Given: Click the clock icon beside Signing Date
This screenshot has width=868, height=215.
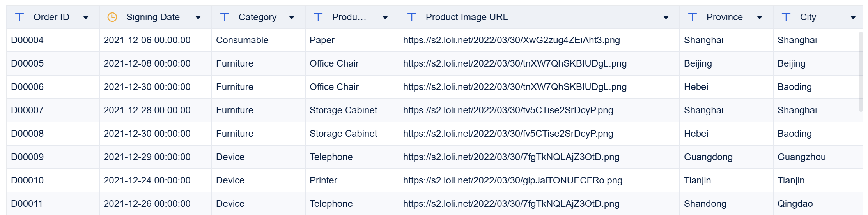Looking at the screenshot, I should [112, 17].
